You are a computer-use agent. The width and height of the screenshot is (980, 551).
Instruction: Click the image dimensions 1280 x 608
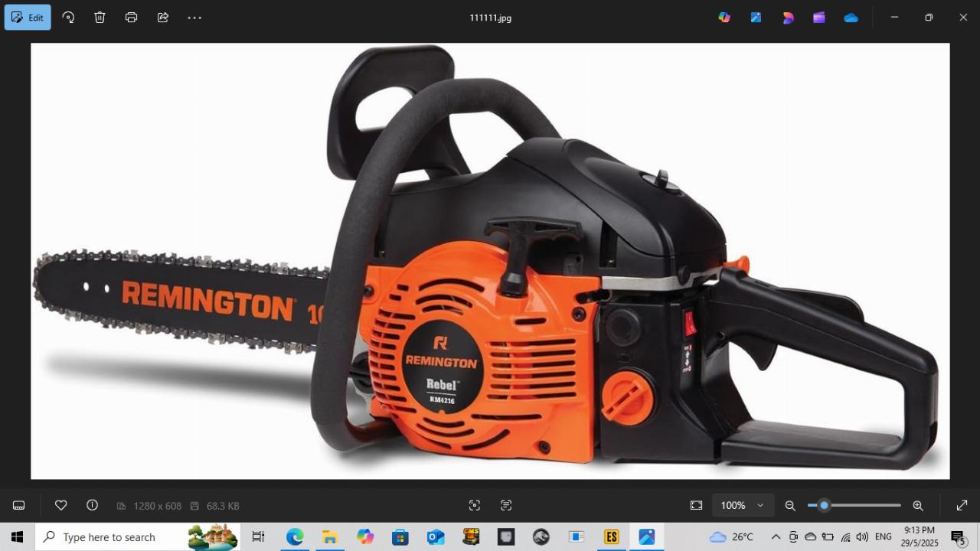(157, 506)
